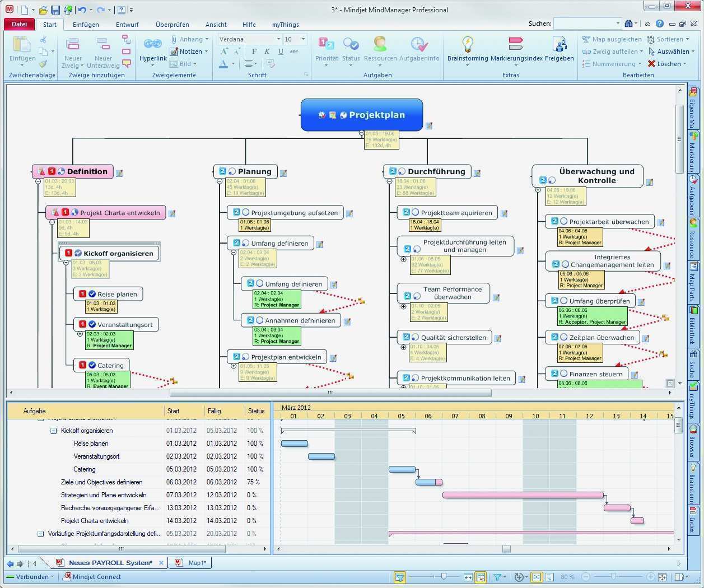Increase font size with the larger A icon
The height and width of the screenshot is (588, 704).
coord(224,52)
